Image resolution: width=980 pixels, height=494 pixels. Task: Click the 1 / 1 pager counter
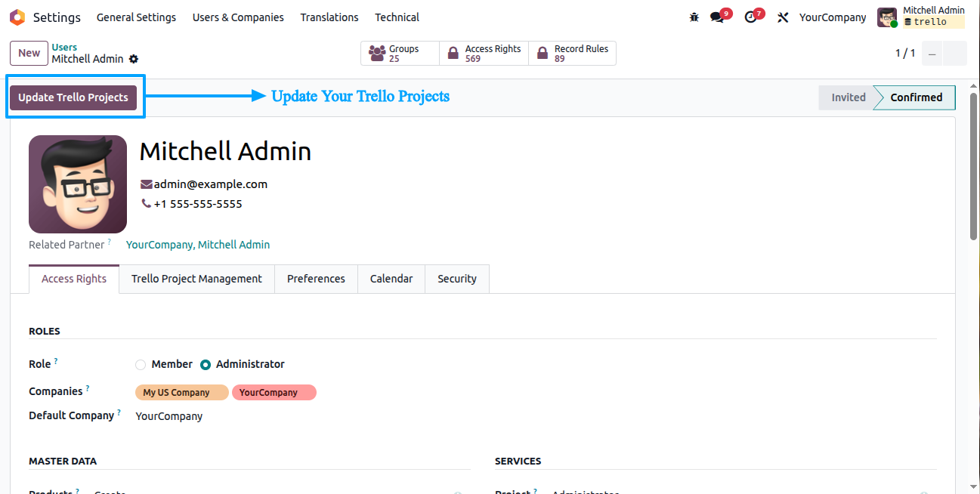pos(905,54)
